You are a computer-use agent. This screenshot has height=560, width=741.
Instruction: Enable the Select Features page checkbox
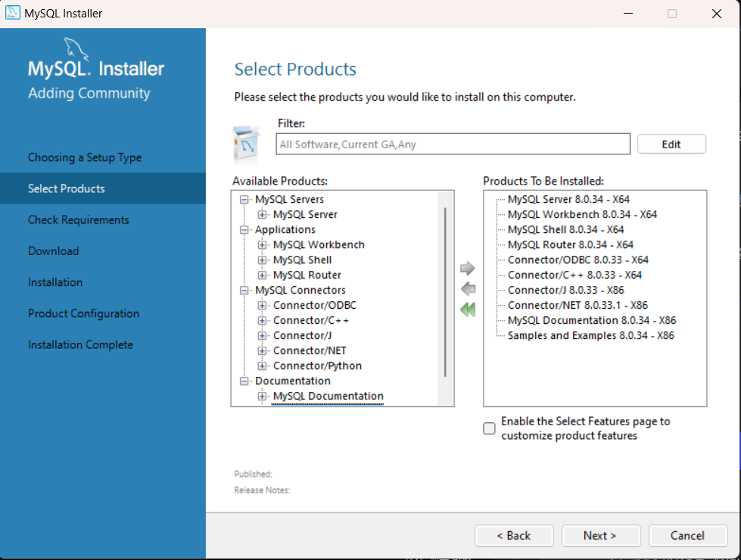(x=489, y=428)
